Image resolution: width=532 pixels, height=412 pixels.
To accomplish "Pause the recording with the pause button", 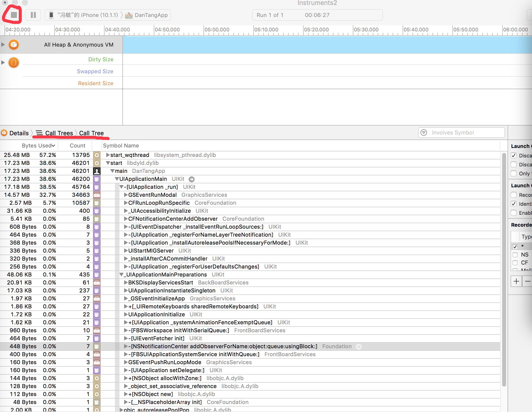I will (33, 15).
